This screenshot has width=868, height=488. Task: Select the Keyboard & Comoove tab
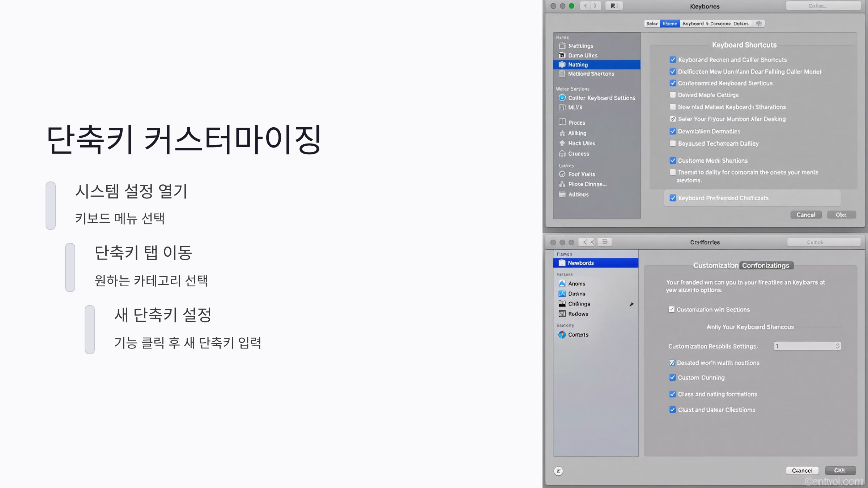706,23
